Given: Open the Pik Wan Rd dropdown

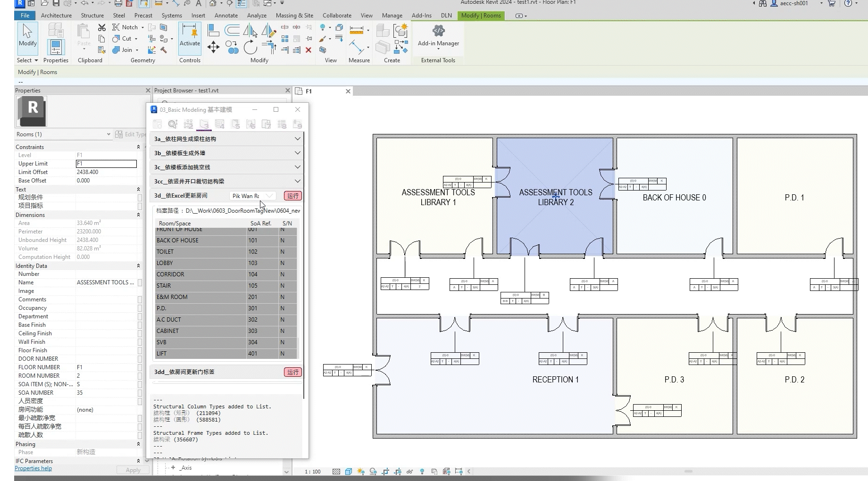Looking at the screenshot, I should coord(253,196).
